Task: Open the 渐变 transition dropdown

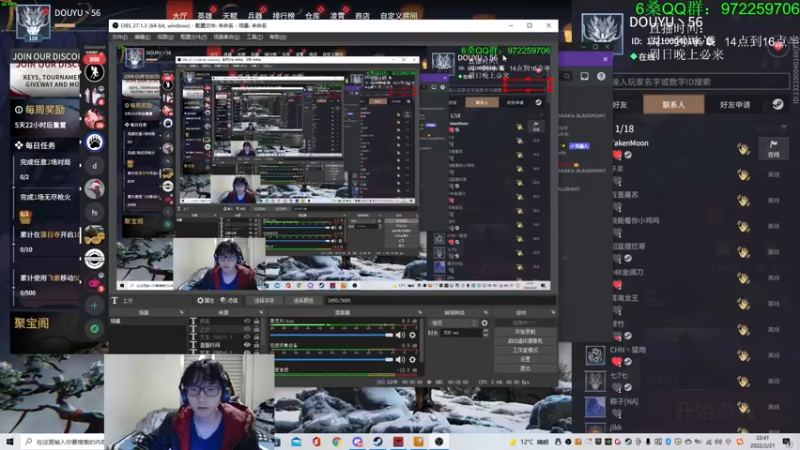Action: click(x=454, y=323)
